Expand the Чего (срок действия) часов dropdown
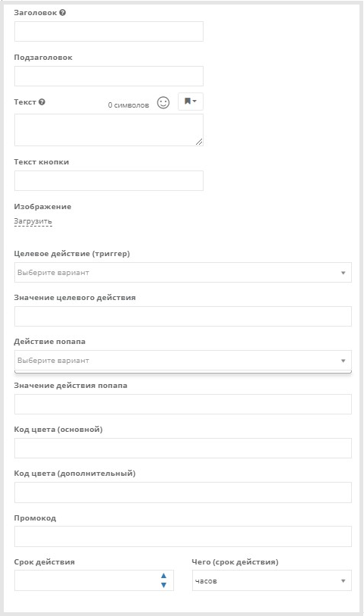Screen dimensions: 364x616 point(272,580)
